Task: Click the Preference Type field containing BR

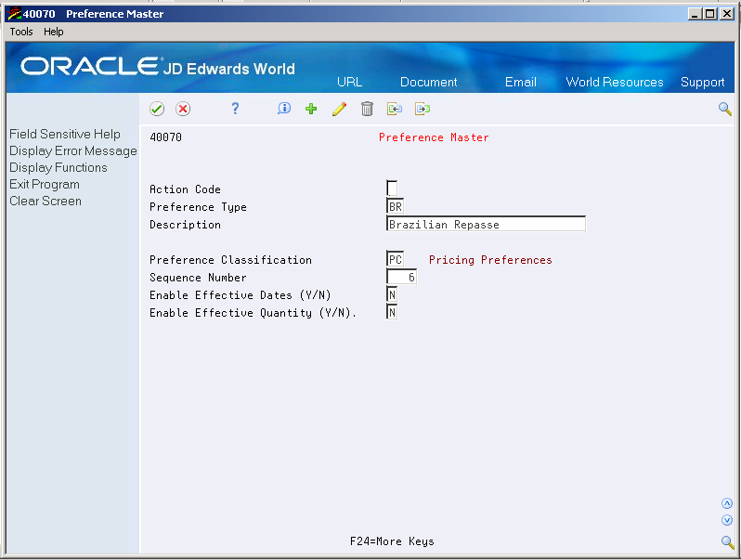Action: point(395,206)
